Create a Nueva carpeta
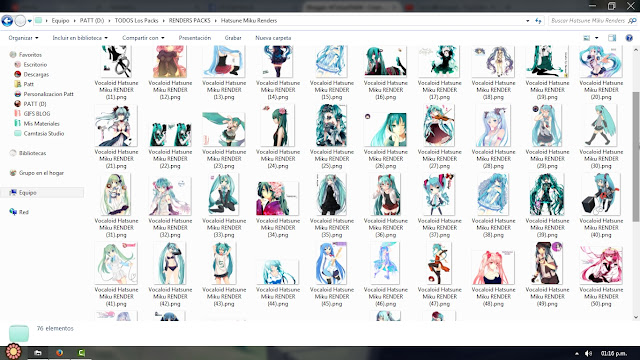This screenshot has width=640, height=360. [273, 38]
